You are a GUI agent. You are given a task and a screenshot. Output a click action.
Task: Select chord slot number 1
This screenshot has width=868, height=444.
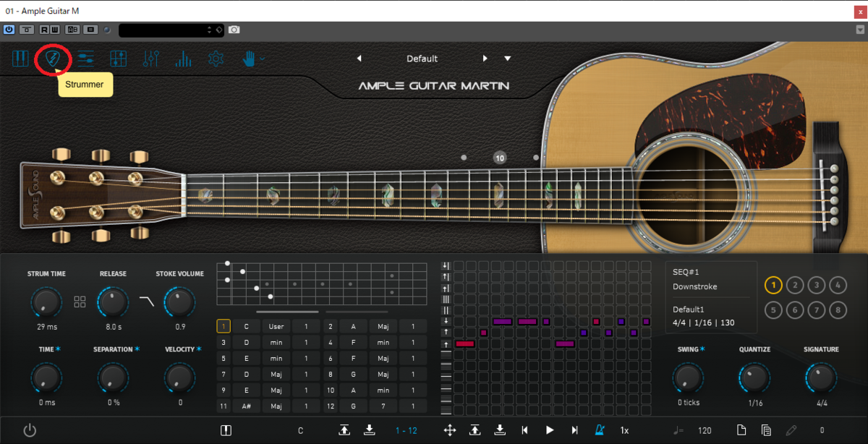point(224,326)
